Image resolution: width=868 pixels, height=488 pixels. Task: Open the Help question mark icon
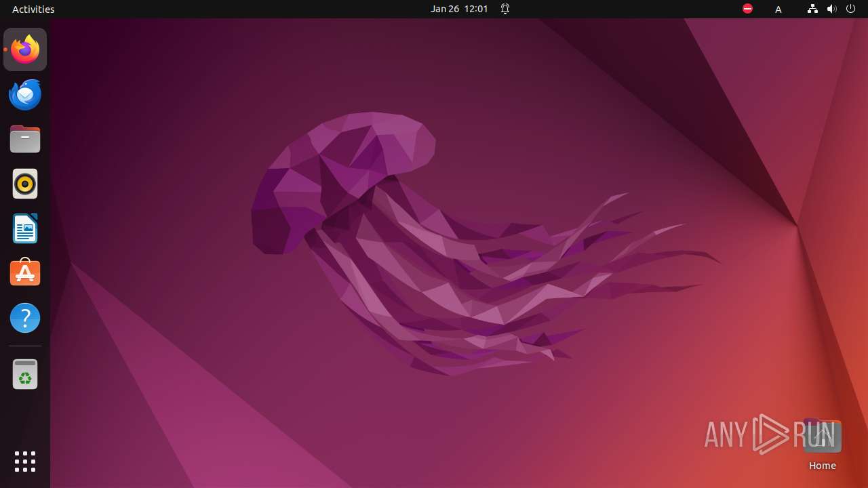[x=25, y=318]
